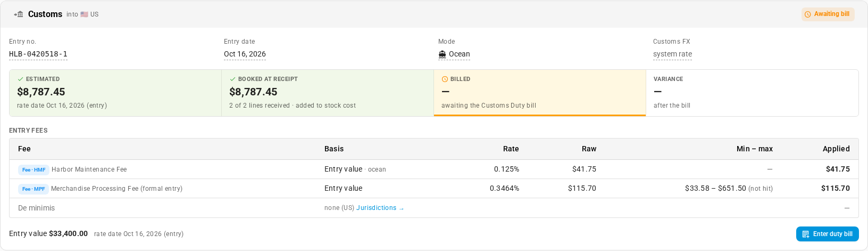Click the Entry value $33,400.00 total
Screen dimensions: 868x251
pos(48,233)
